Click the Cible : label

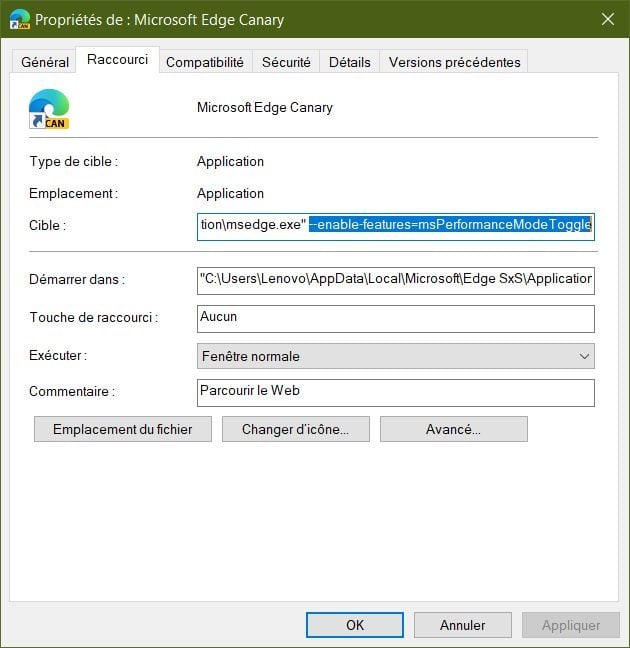click(x=48, y=226)
